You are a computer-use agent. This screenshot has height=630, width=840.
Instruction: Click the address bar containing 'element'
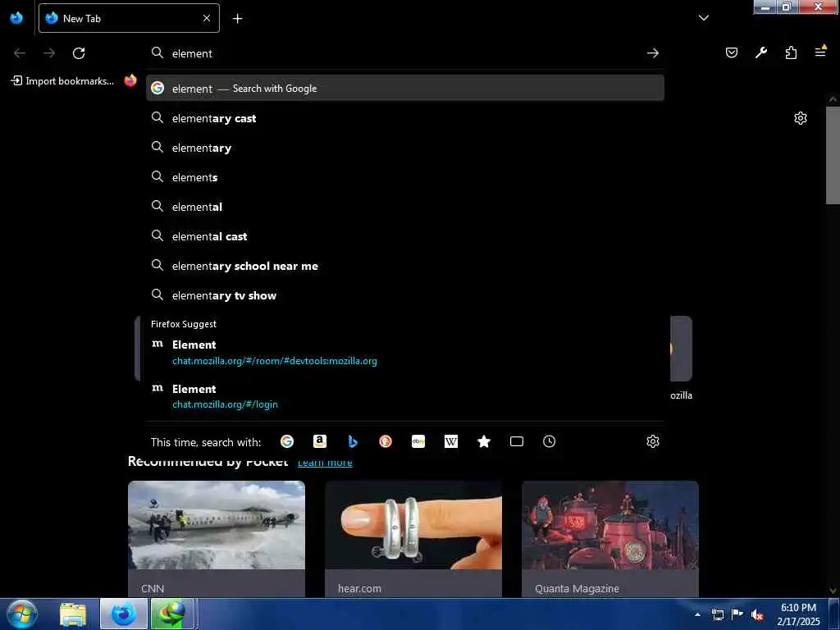pos(404,53)
